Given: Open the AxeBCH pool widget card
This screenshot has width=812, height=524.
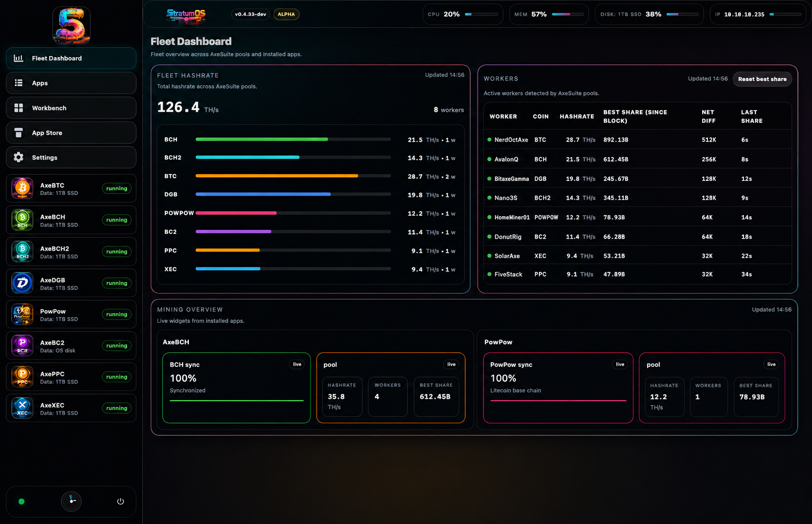Looking at the screenshot, I should (391, 388).
